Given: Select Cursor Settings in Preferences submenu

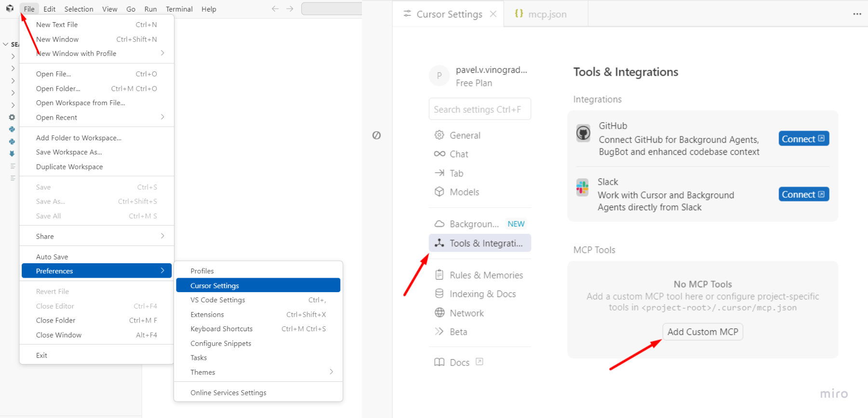Looking at the screenshot, I should 258,285.
